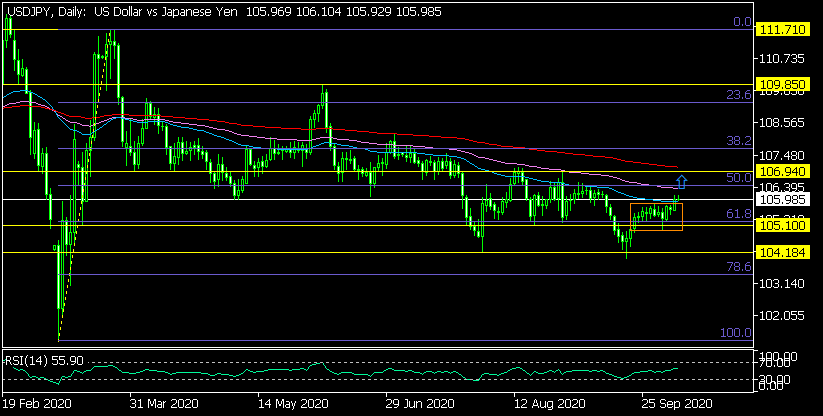Click the 103.140 price scale value
Screen dimensions: 823x416
(x=783, y=284)
